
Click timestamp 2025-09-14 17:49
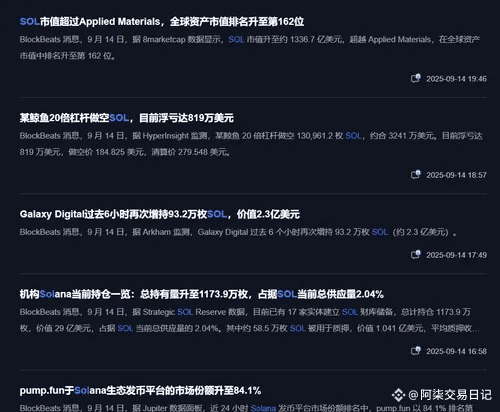tap(456, 255)
